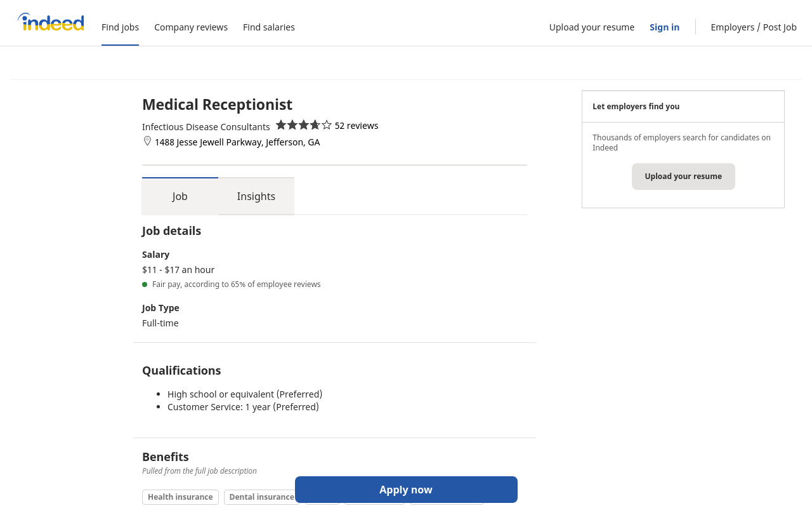The width and height of the screenshot is (812, 508).
Task: Click Infectious Disease Consultants company name
Action: [206, 127]
